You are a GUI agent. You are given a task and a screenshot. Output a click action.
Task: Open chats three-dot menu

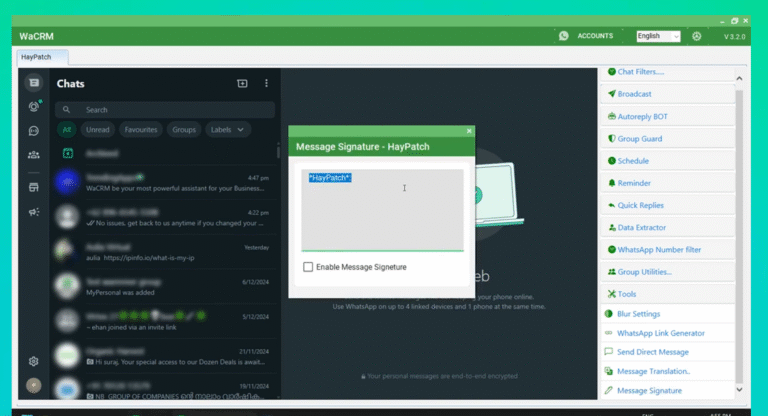266,84
